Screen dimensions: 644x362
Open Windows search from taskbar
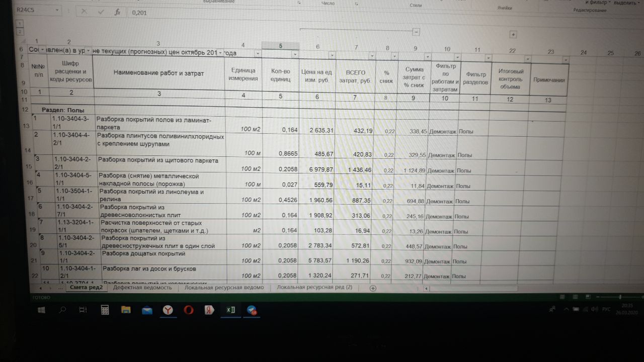(62, 310)
